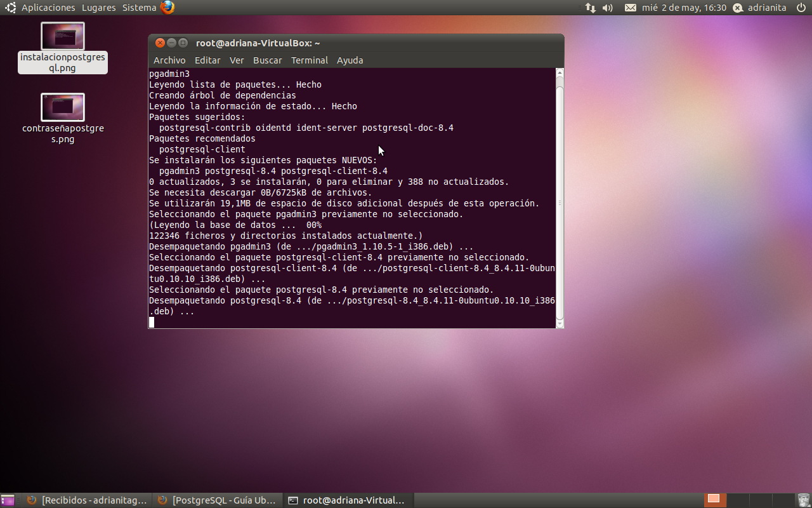Open the terminal Editar menu

[x=207, y=60]
